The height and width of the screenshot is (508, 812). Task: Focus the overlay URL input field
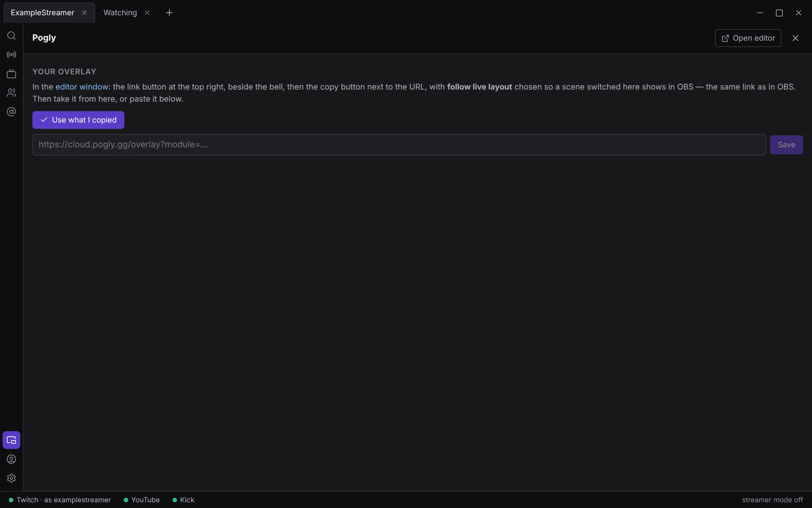(x=399, y=145)
